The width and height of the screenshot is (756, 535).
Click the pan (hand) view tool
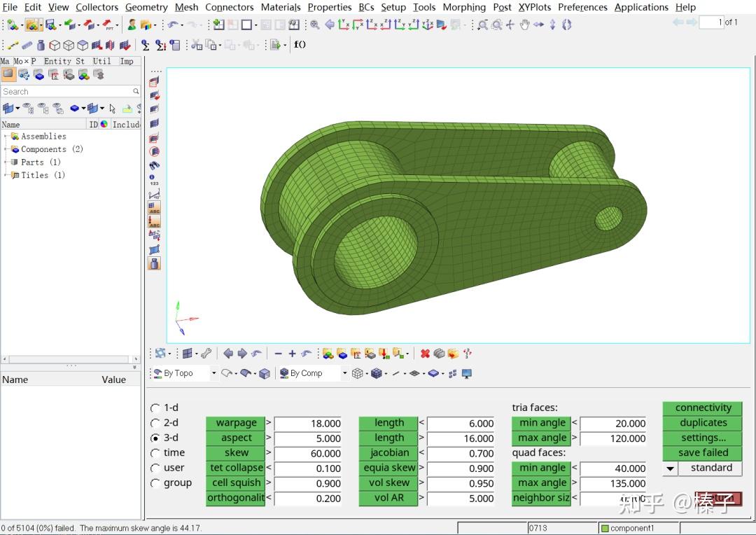click(x=524, y=25)
